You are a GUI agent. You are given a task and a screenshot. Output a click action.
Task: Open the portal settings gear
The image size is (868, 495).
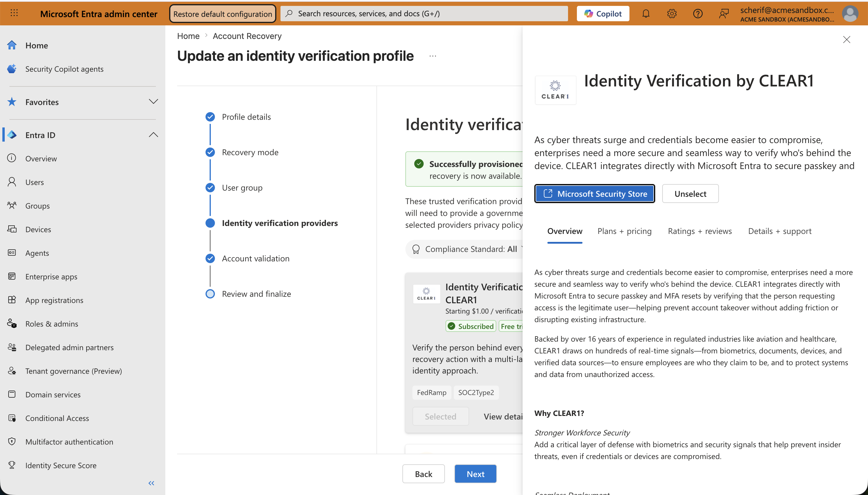point(671,14)
